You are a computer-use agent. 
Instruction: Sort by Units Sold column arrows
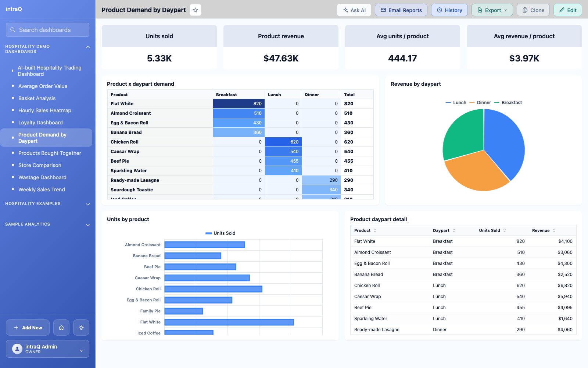click(505, 230)
